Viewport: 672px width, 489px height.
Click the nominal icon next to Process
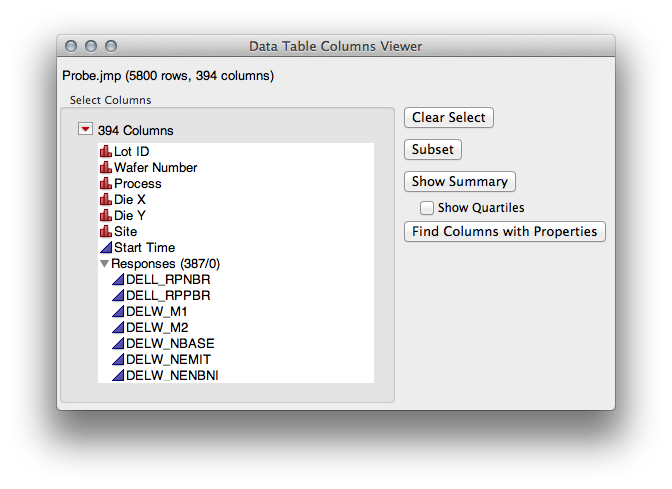[105, 184]
